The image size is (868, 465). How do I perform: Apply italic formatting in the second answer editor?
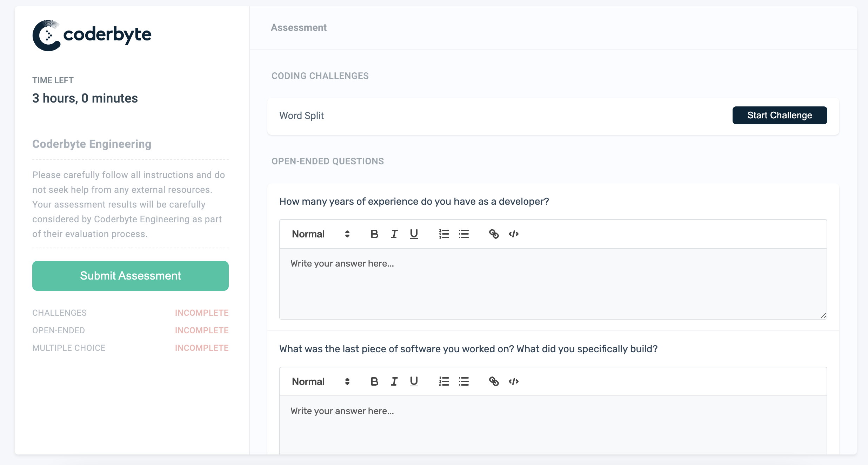point(394,381)
